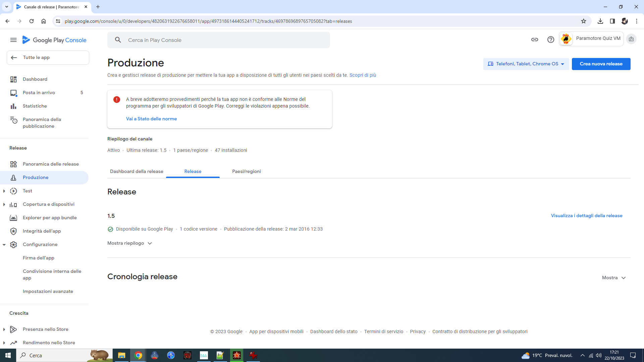Click the copy link icon in header
644x362 pixels.
pyautogui.click(x=535, y=40)
